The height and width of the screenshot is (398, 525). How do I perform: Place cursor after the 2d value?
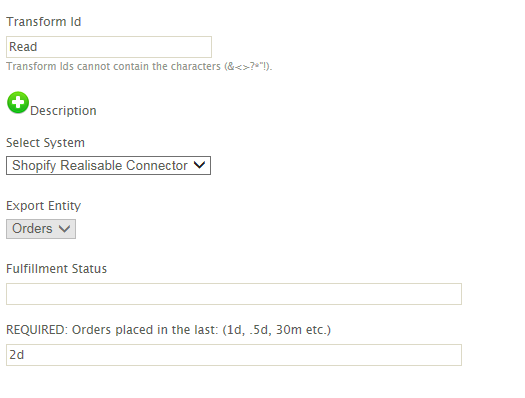point(25,355)
